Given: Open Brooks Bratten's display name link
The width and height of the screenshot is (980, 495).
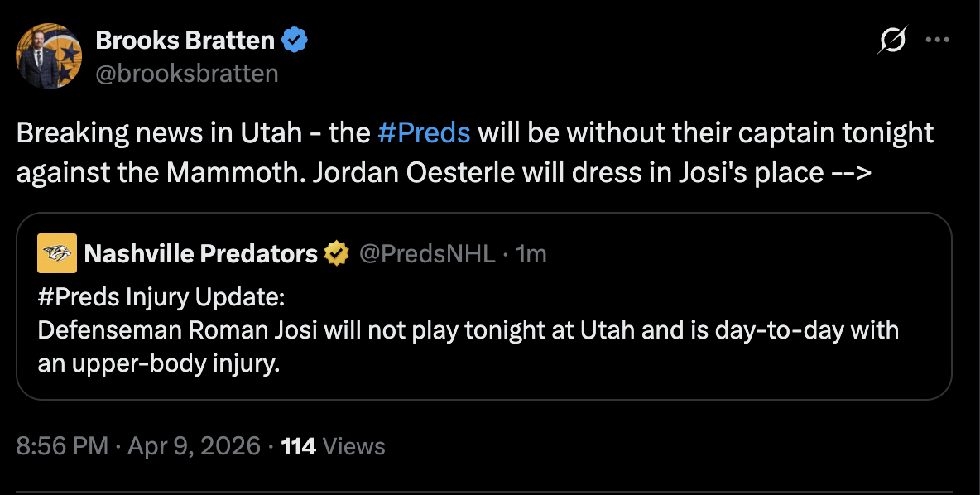Looking at the screenshot, I should 185,40.
